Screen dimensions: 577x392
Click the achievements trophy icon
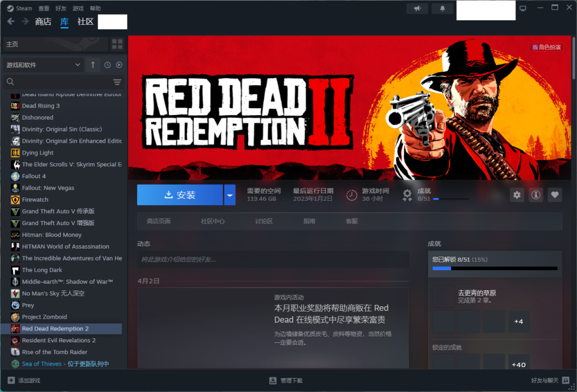click(x=407, y=195)
